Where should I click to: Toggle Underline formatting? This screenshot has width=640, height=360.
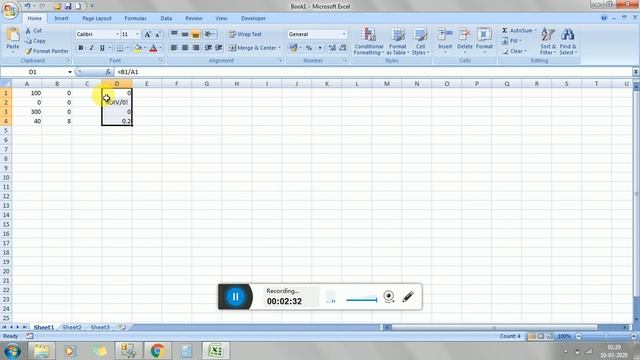(x=102, y=48)
